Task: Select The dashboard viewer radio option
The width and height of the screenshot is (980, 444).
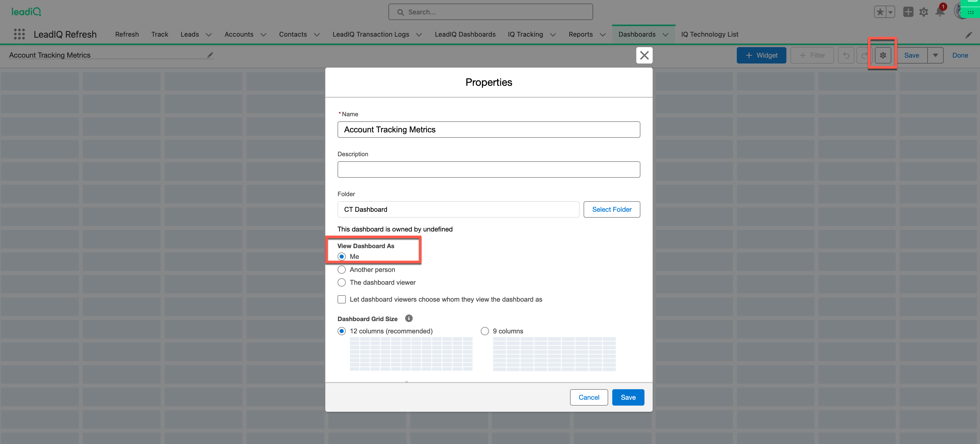Action: [x=342, y=282]
